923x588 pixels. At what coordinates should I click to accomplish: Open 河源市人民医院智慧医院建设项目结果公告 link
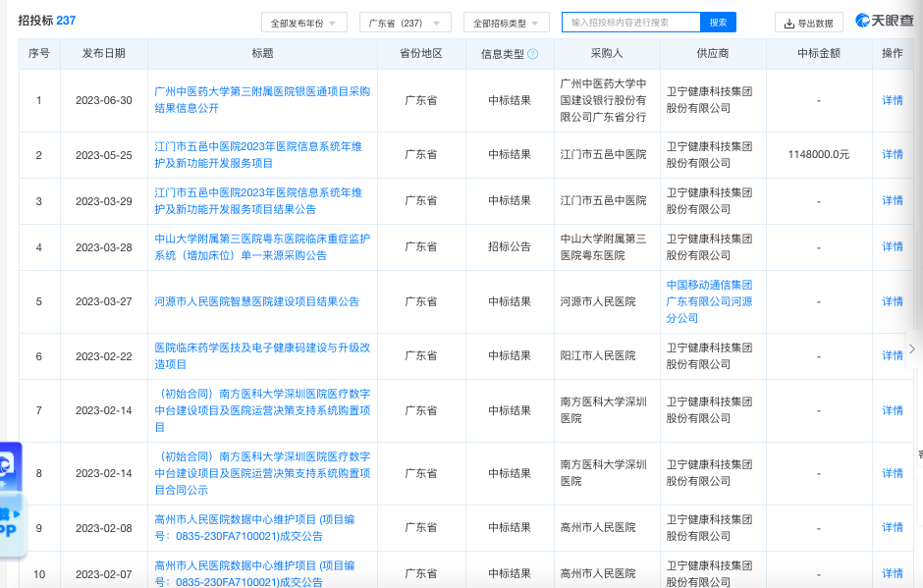click(256, 301)
